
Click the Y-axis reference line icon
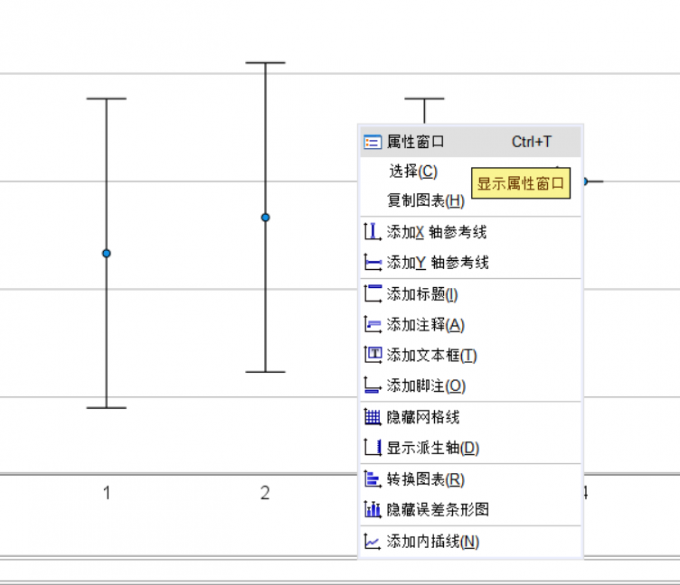click(x=373, y=262)
